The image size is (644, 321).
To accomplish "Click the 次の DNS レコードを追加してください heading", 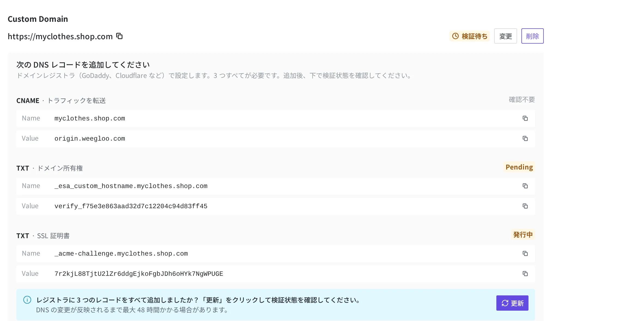I will (x=83, y=65).
